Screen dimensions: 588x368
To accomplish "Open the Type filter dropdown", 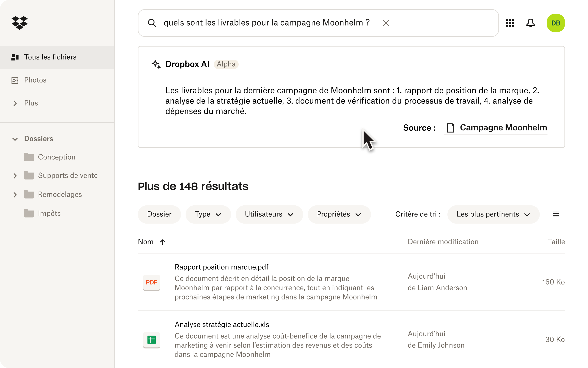I will (x=208, y=214).
